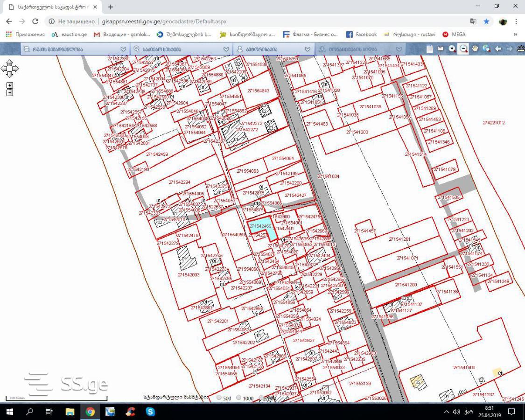Select the 500 scale radio button
The image size is (525, 420).
[219, 398]
